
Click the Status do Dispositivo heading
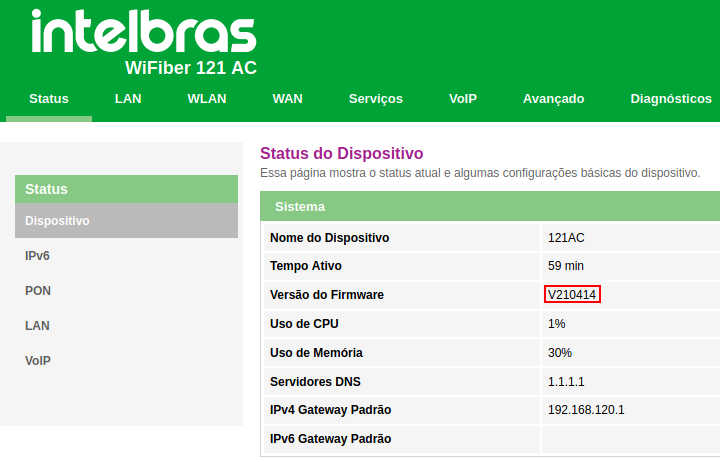tap(342, 153)
